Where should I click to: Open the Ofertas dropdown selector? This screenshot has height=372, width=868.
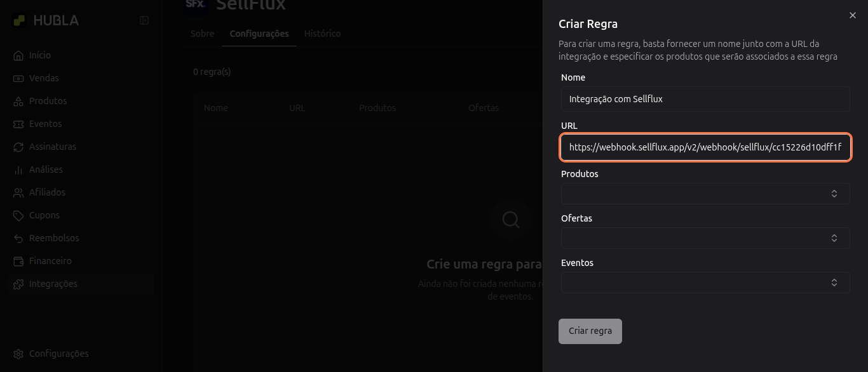click(705, 238)
